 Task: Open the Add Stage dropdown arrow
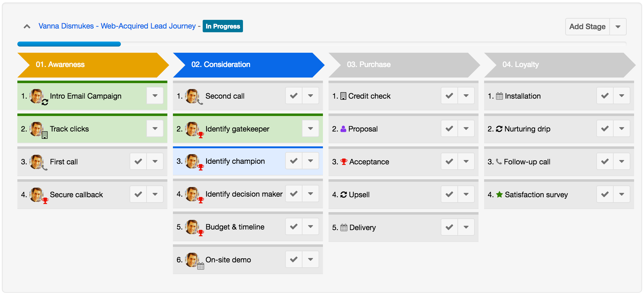point(618,27)
